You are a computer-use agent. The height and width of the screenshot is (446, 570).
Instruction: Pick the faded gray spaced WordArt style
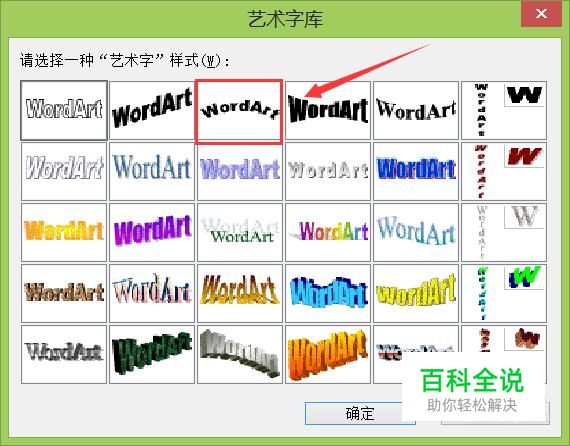(328, 172)
